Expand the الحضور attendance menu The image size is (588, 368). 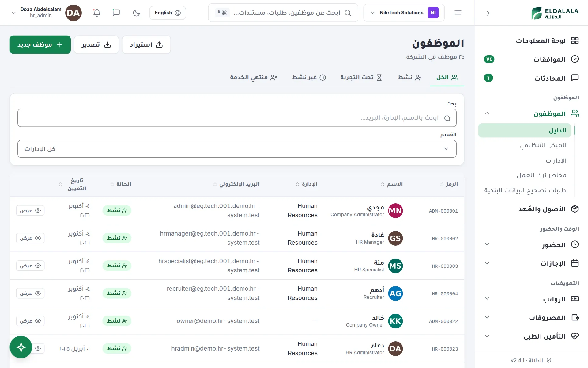tap(531, 245)
